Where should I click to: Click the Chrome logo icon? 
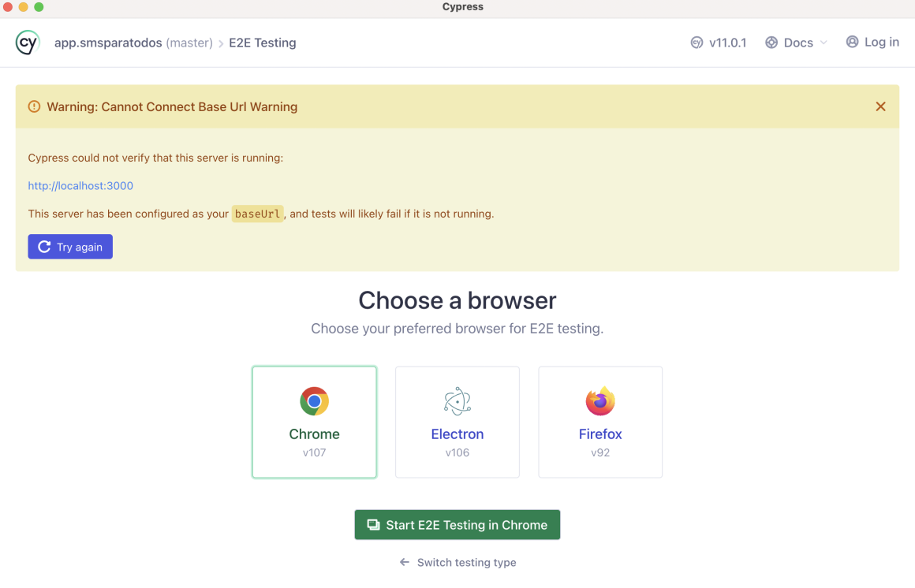(x=315, y=401)
